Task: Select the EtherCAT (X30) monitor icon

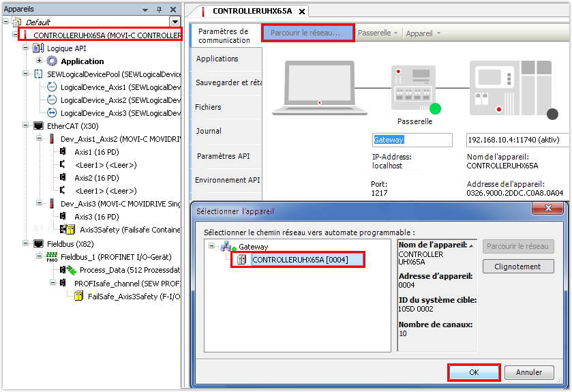Action: [38, 126]
